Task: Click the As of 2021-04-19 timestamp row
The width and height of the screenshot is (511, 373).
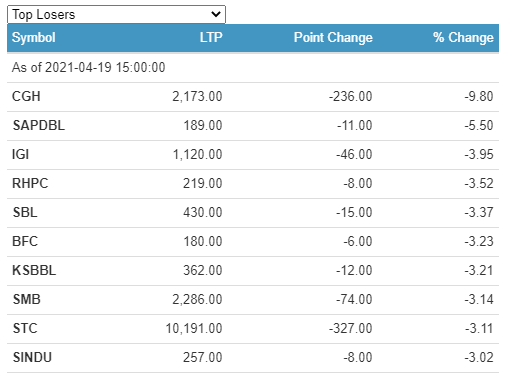Action: pyautogui.click(x=253, y=67)
